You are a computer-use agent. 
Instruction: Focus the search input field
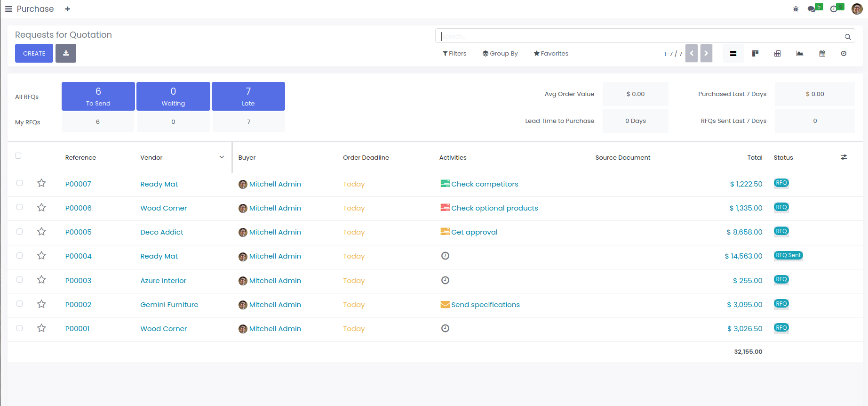(x=640, y=36)
